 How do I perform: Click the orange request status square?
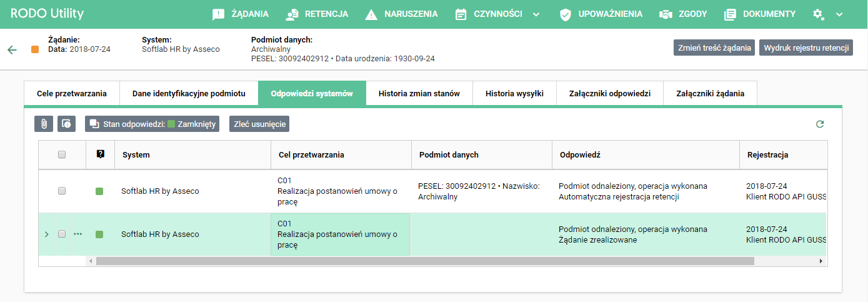pyautogui.click(x=35, y=49)
